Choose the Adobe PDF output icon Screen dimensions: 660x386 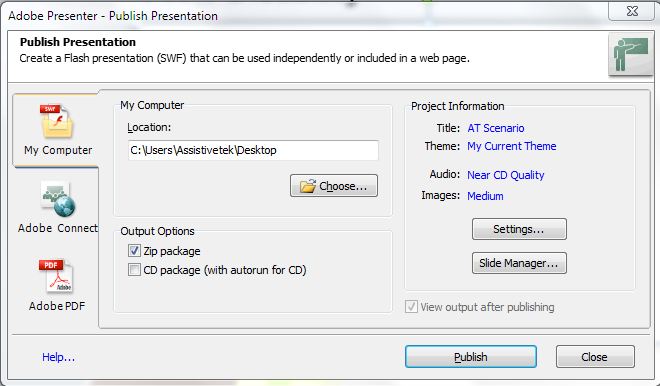pos(56,276)
